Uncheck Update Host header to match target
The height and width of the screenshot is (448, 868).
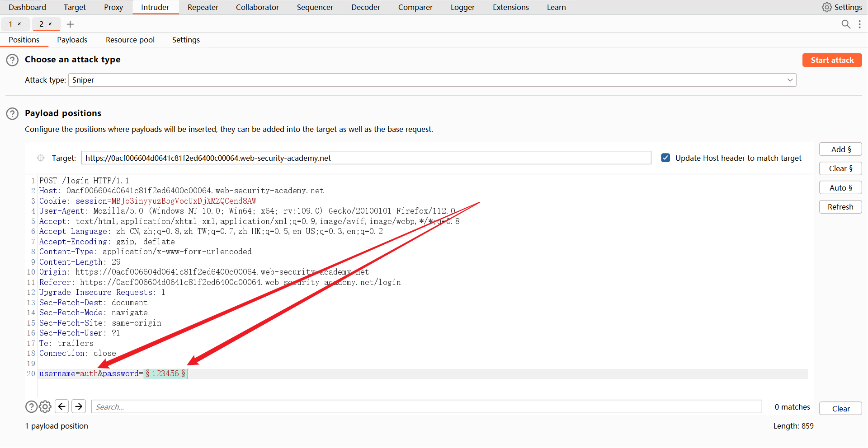pos(665,158)
